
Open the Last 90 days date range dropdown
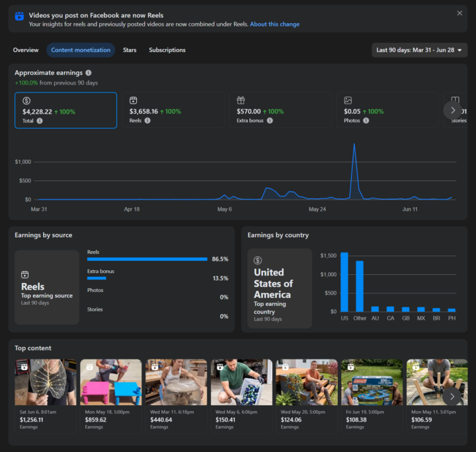click(419, 50)
